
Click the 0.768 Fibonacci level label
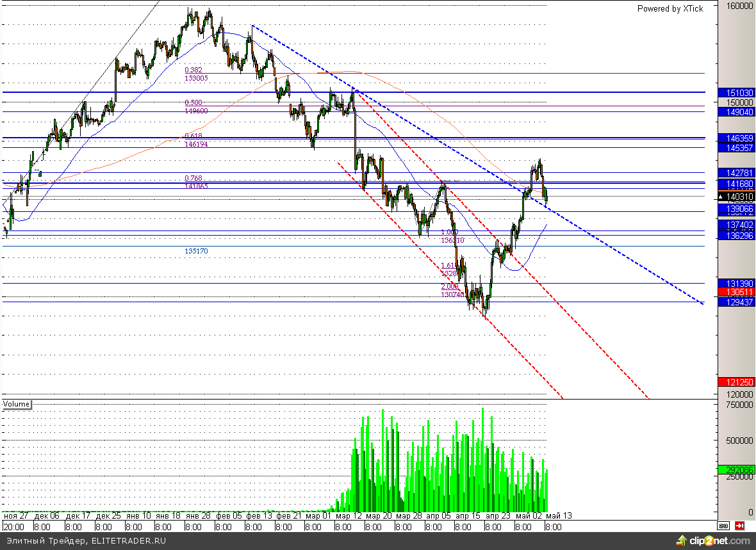point(193,178)
